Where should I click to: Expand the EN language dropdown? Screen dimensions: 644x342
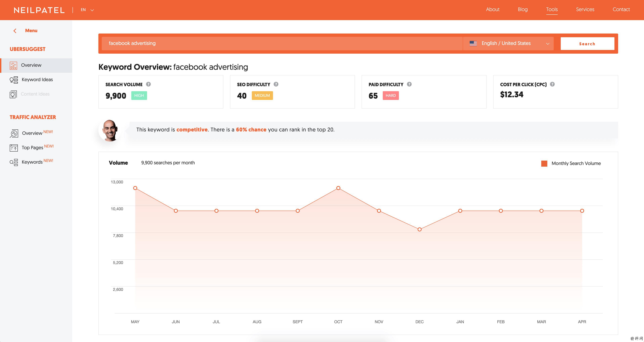click(87, 10)
